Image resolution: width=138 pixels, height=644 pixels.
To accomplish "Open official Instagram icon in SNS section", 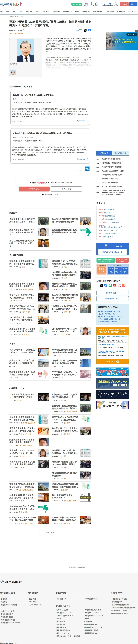I will pyautogui.click(x=119, y=285).
